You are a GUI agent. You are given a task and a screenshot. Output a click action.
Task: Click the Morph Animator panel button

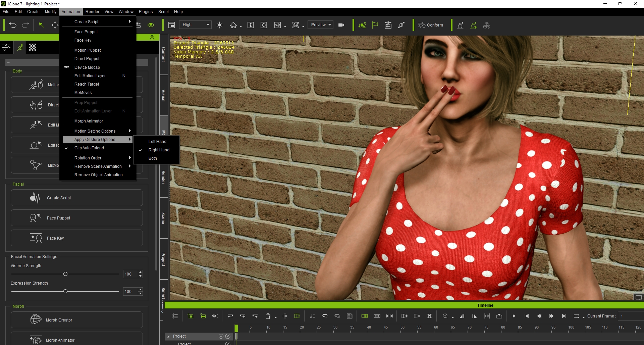tap(77, 339)
